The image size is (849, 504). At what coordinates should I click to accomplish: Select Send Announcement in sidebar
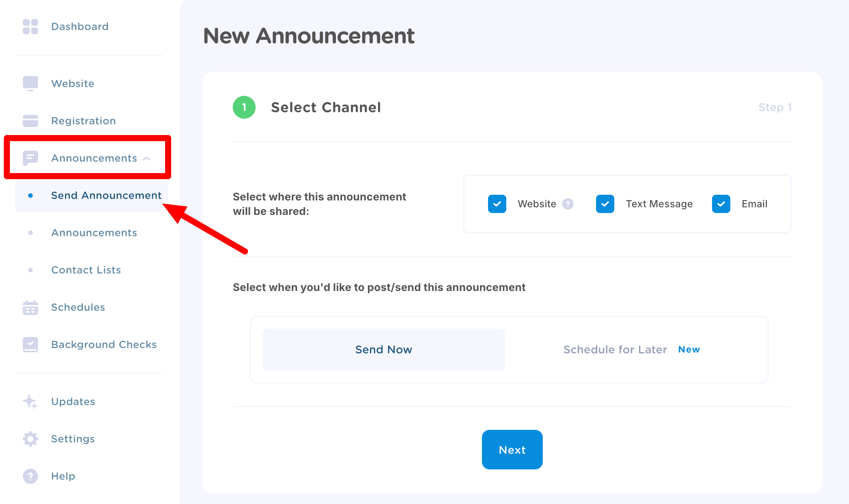[106, 196]
